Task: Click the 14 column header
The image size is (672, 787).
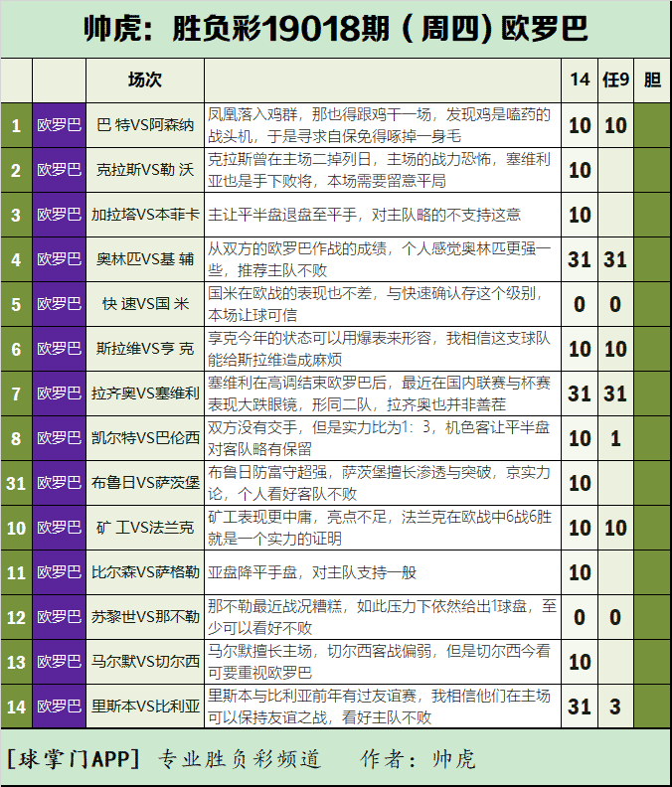Action: [x=580, y=79]
